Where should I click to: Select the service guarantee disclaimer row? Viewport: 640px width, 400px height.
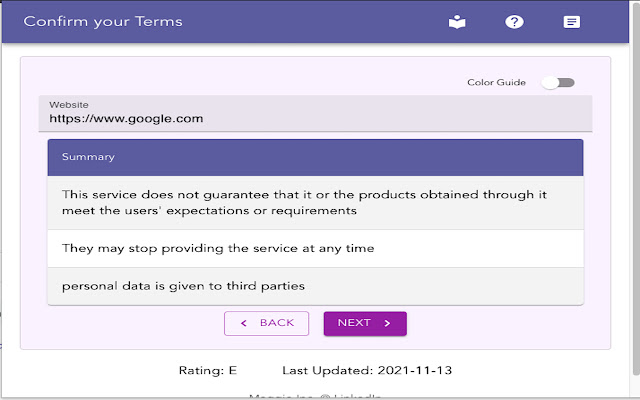315,203
